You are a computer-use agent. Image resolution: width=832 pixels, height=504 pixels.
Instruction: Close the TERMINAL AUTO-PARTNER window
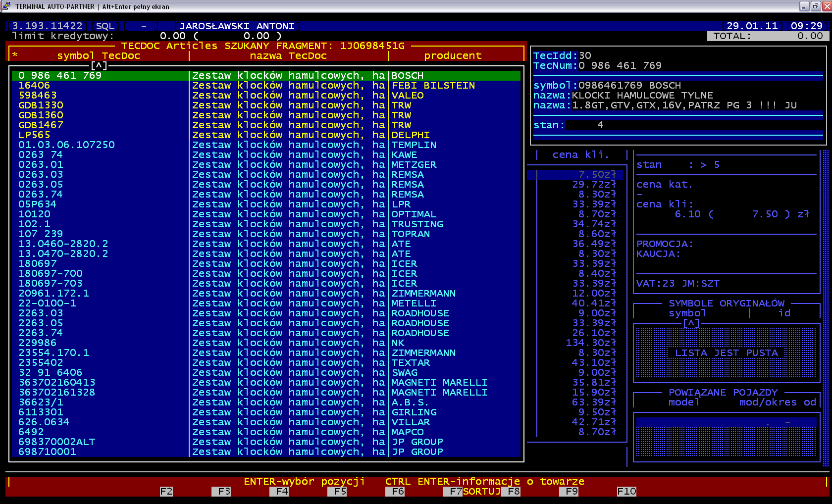(x=826, y=6)
